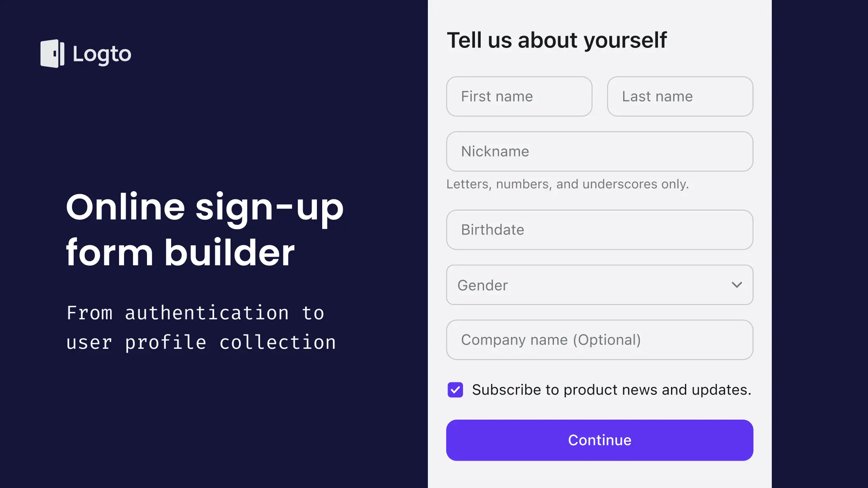The image size is (868, 488).
Task: Click into the Nickname field
Action: [600, 151]
